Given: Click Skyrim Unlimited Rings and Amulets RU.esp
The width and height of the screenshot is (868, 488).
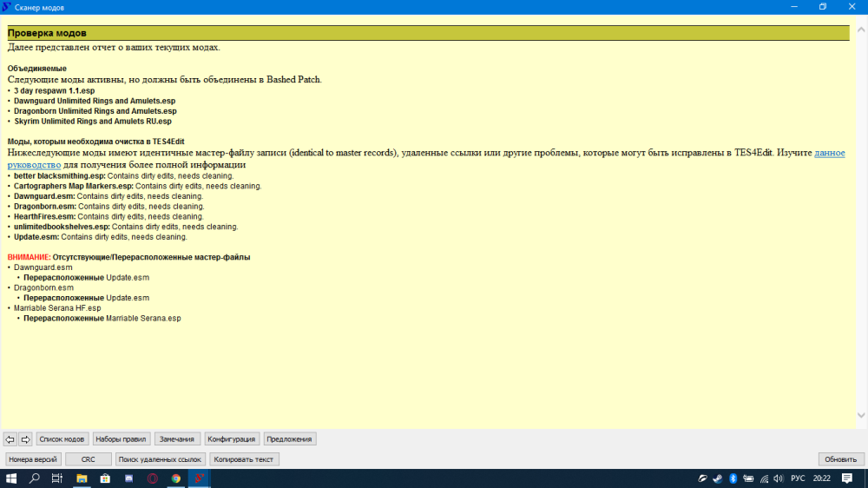Looking at the screenshot, I should [x=93, y=122].
